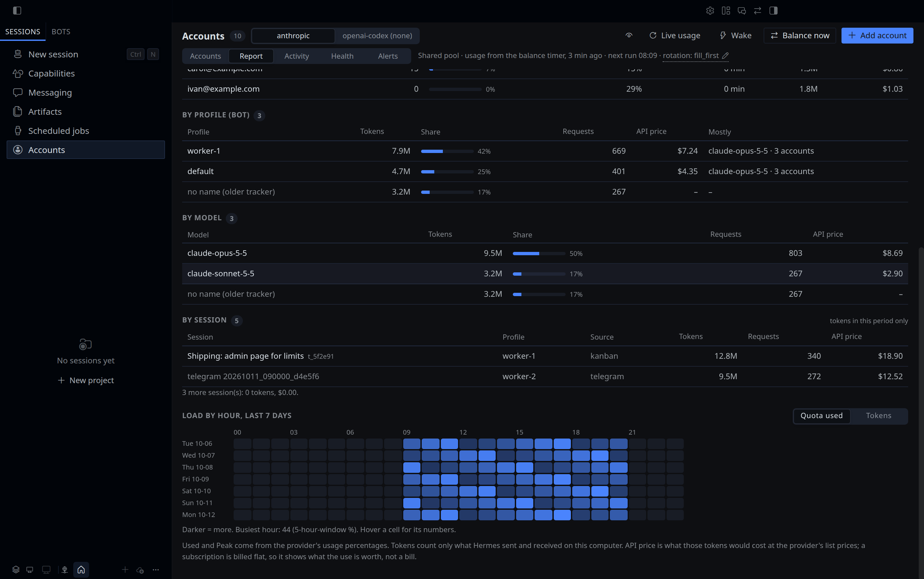Open settings gear icon in top bar
The image size is (924, 579).
coord(710,11)
